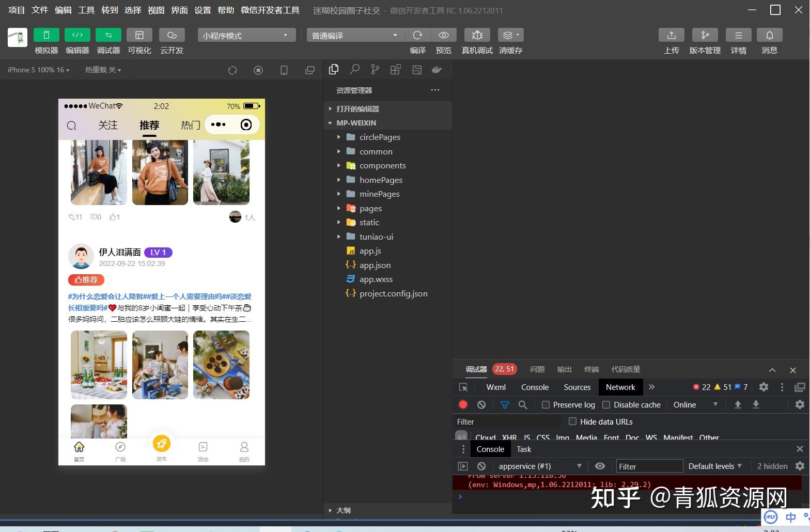The image size is (810, 532).
Task: Open the docker whale icon
Action: (x=437, y=70)
